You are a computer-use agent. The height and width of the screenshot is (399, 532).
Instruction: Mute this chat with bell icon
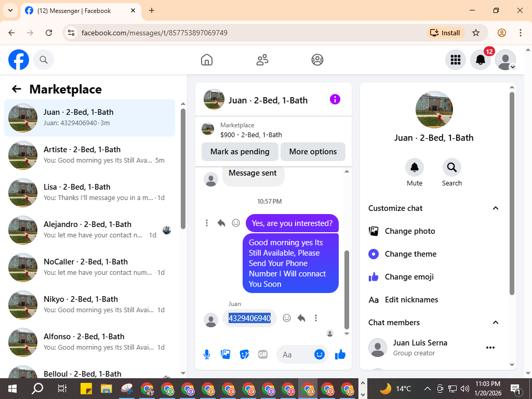pos(415,167)
